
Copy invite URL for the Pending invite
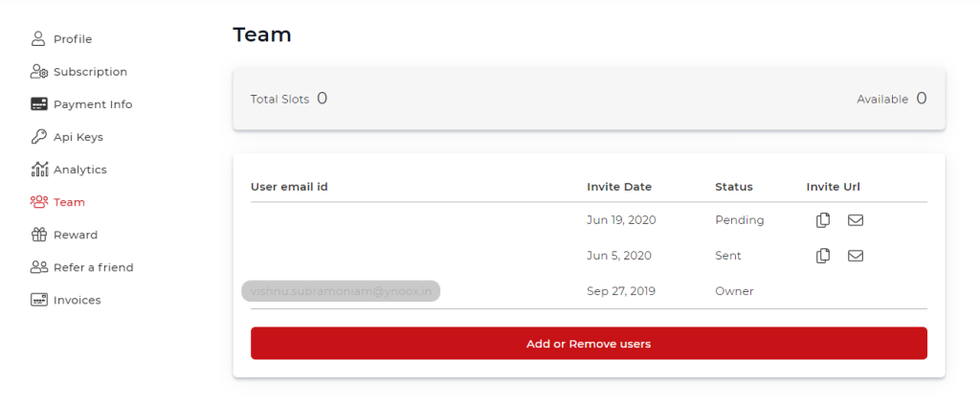[823, 220]
